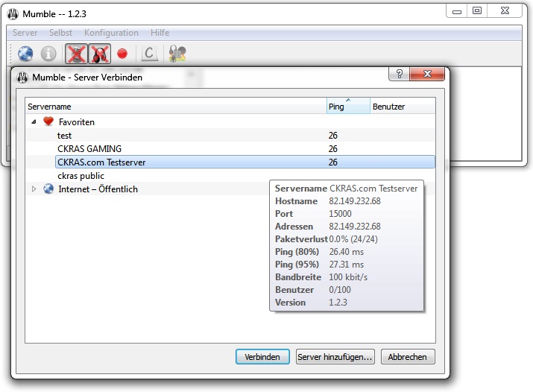Select the 'ckras public' server entry

[81, 176]
